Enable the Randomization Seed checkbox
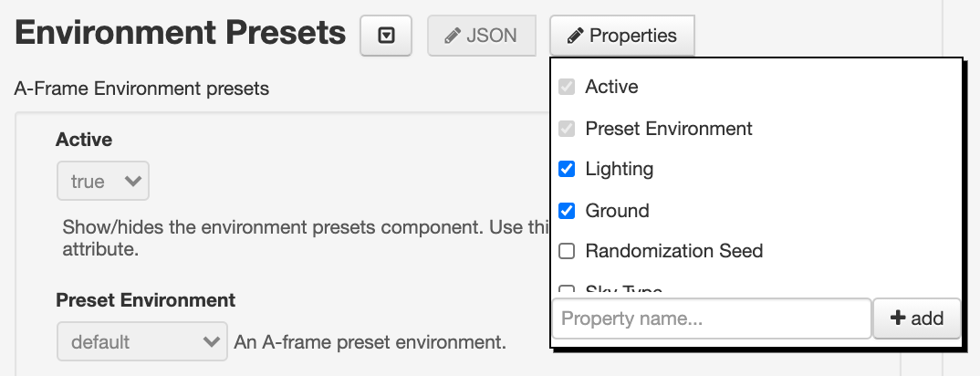Viewport: 980px width, 376px height. point(567,251)
